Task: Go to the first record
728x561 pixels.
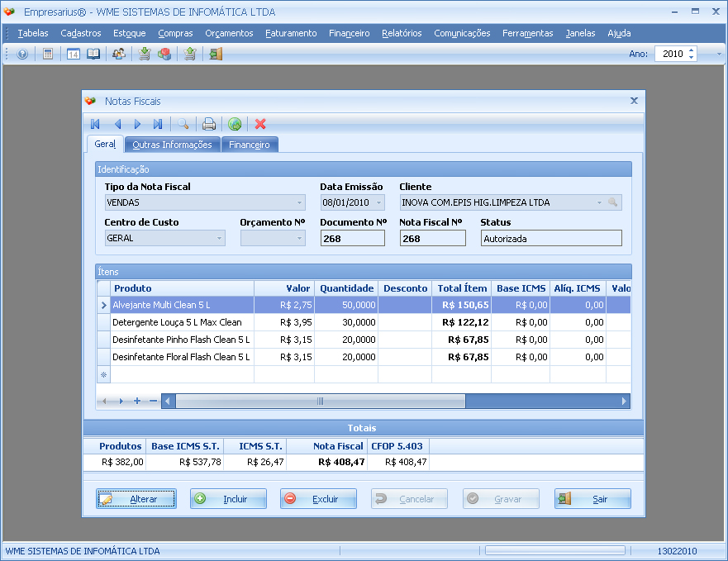Action: click(x=96, y=124)
